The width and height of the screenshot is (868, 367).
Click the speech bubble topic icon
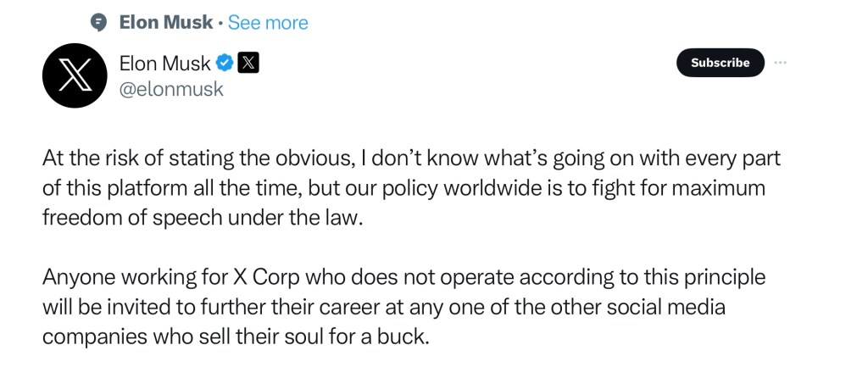99,23
